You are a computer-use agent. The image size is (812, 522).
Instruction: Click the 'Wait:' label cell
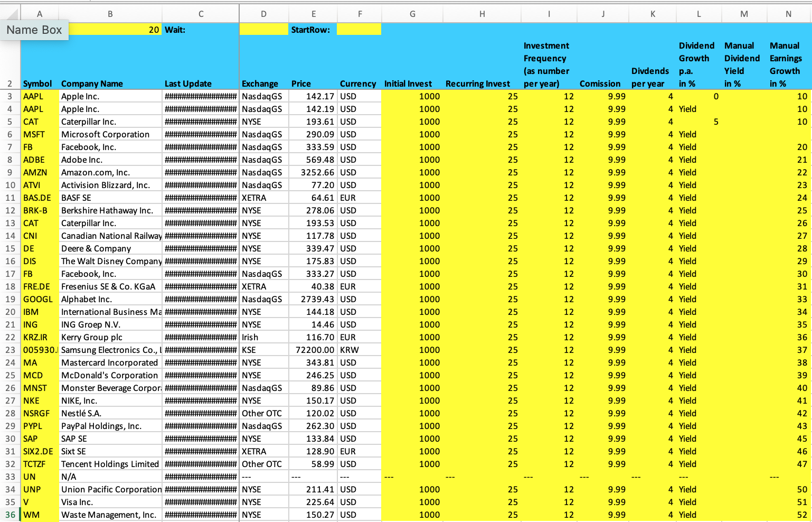[x=201, y=30]
